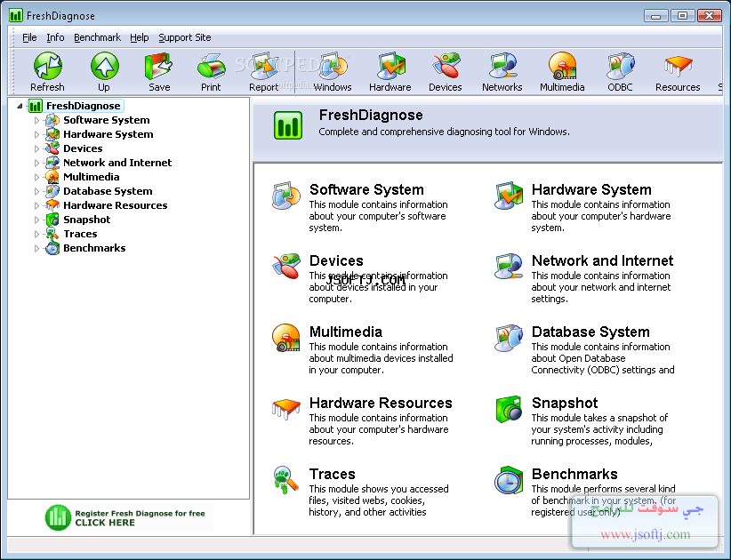Image resolution: width=731 pixels, height=560 pixels.
Task: Select Hardware System in the tree
Action: point(108,134)
